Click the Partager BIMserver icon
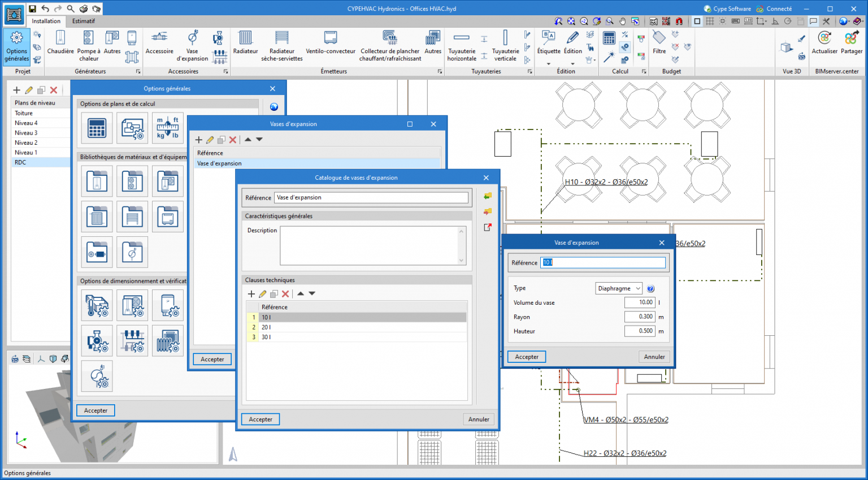Viewport: 868px width, 480px height. [x=852, y=43]
